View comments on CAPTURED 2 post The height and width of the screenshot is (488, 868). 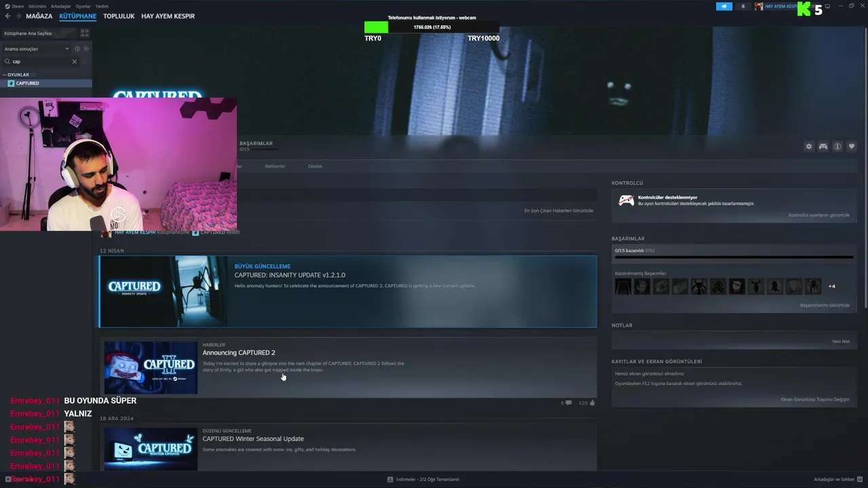coord(566,403)
